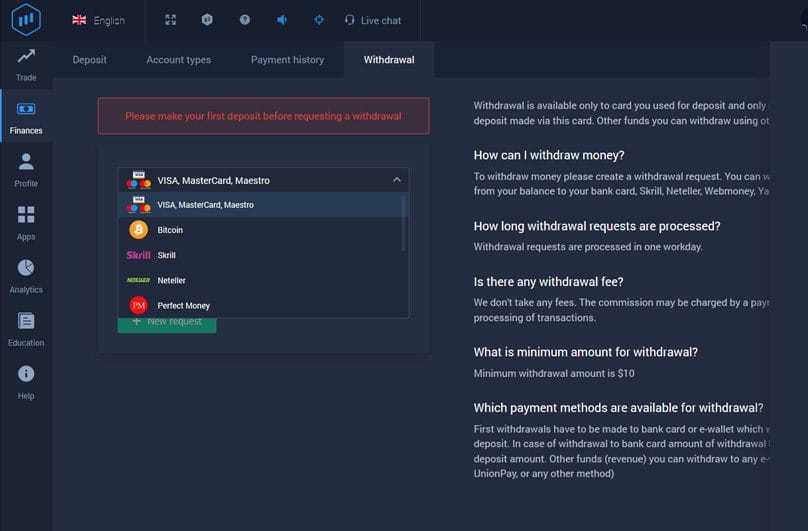
Task: Open Education section in sidebar
Action: click(26, 328)
